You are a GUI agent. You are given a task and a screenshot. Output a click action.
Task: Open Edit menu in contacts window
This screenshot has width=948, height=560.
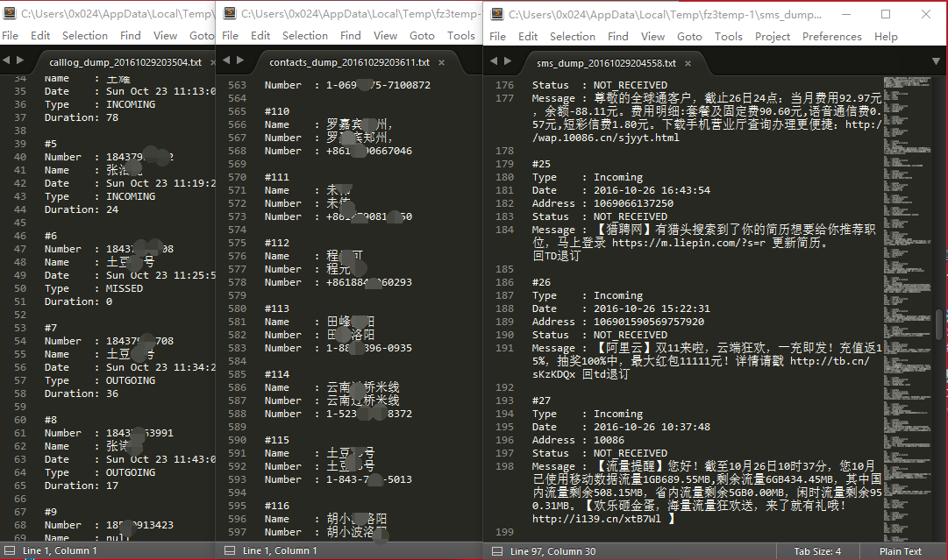tap(260, 36)
